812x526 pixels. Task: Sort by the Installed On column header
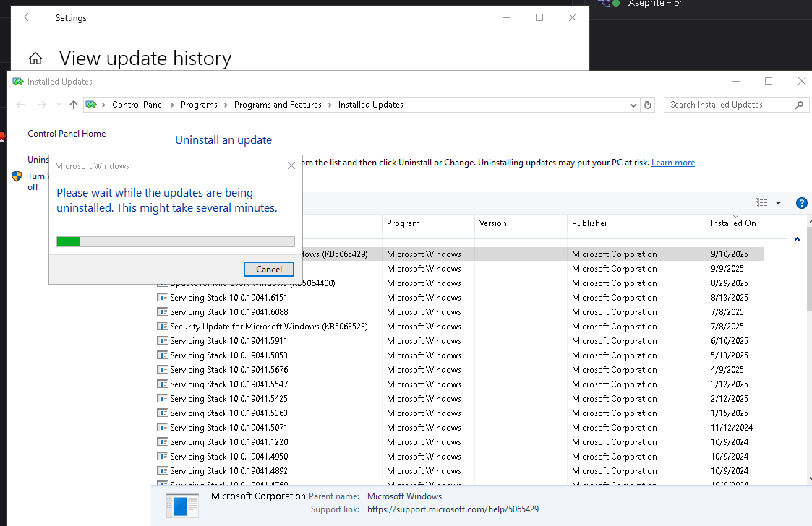point(735,223)
